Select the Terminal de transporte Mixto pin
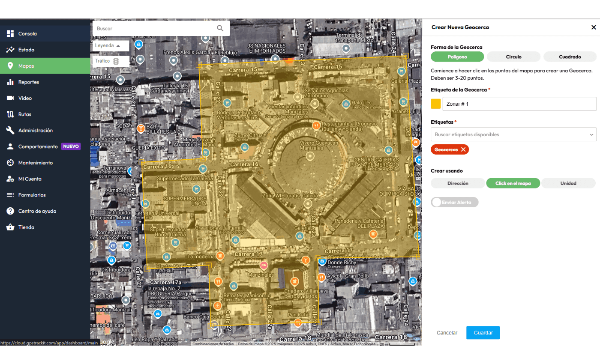This screenshot has height=364, width=600. pyautogui.click(x=346, y=48)
